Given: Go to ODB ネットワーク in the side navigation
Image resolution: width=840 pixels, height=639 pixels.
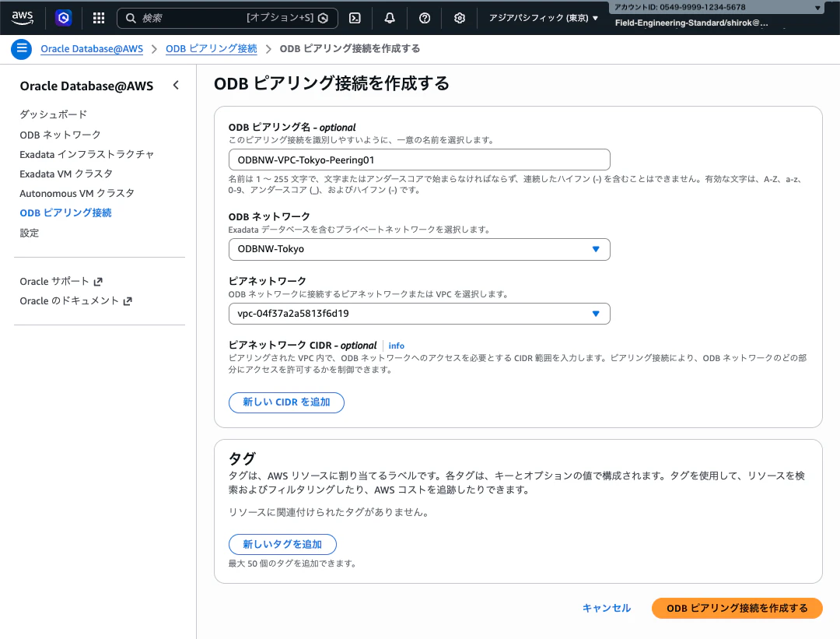Looking at the screenshot, I should click(60, 135).
